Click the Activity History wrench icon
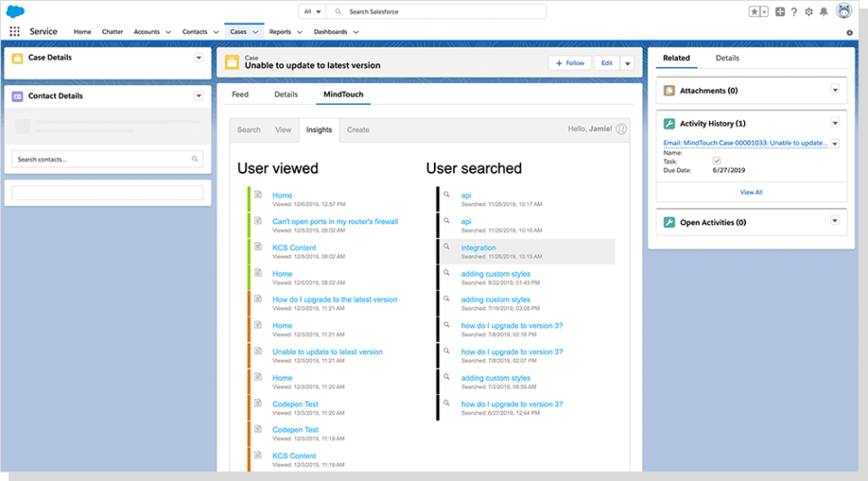 (669, 124)
